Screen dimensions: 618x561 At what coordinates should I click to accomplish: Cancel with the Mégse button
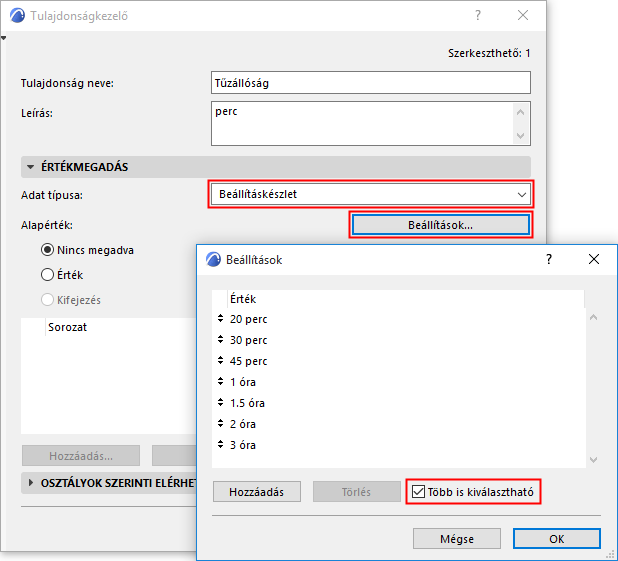pyautogui.click(x=457, y=539)
